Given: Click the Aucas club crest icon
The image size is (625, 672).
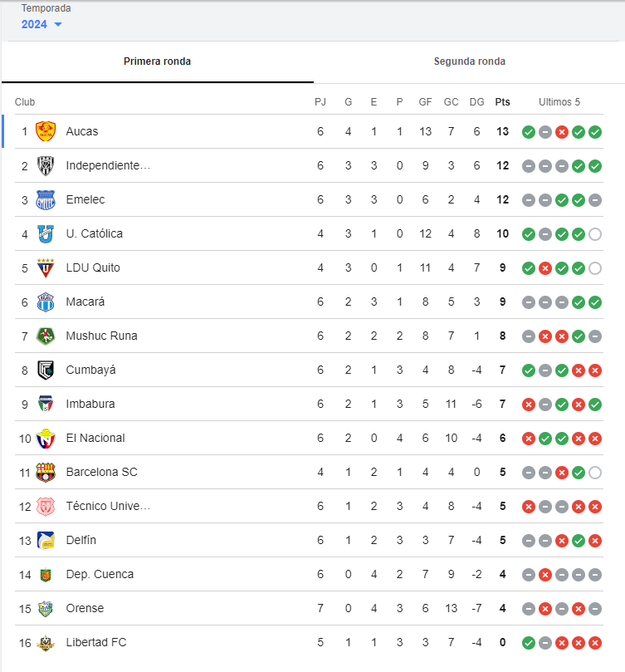Looking at the screenshot, I should point(46,131).
